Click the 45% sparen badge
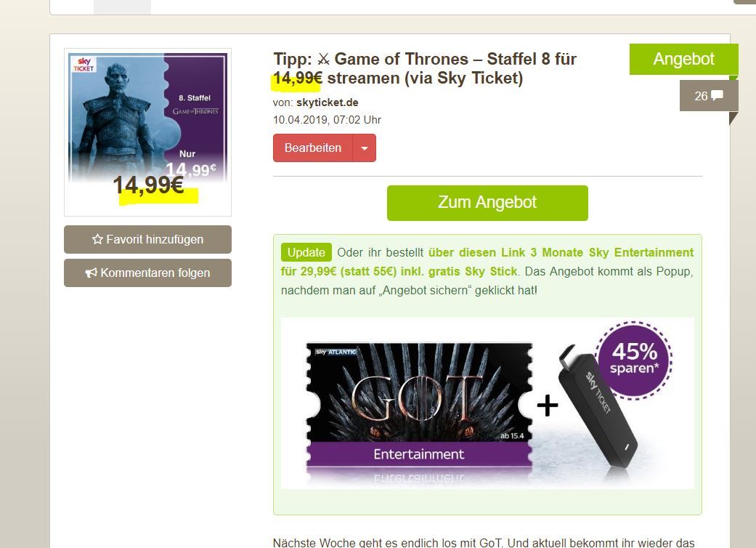This screenshot has height=548, width=756. (634, 360)
